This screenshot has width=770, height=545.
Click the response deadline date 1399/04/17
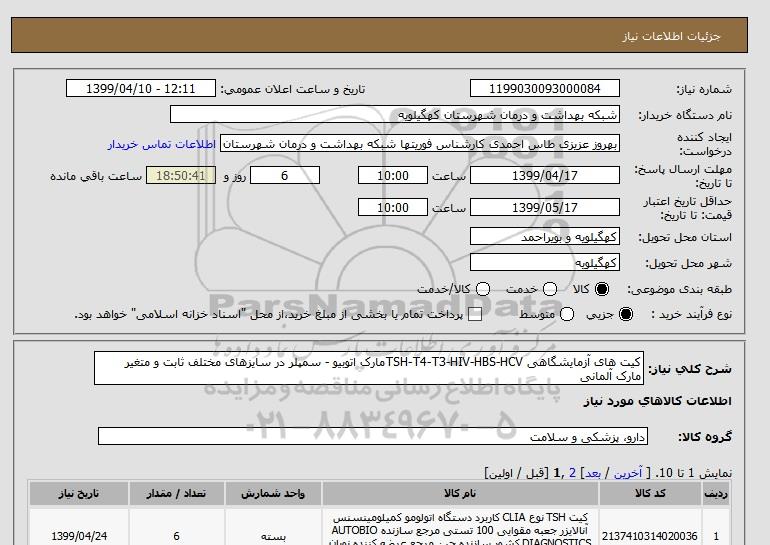click(545, 175)
